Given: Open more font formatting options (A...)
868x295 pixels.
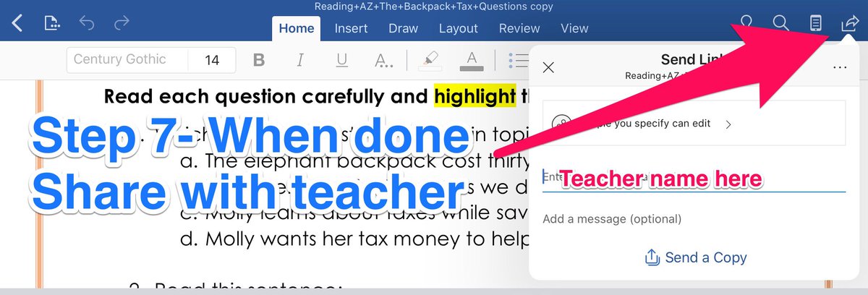Looking at the screenshot, I should [384, 61].
